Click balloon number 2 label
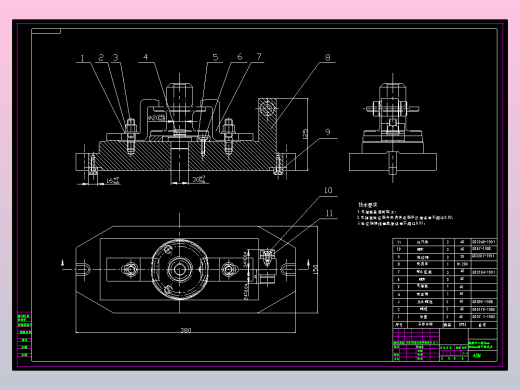Image resolution: width=520 pixels, height=390 pixels. (101, 58)
